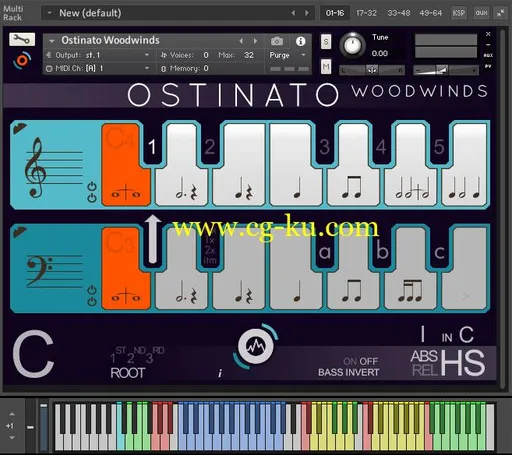
Task: Click the camera snapshot icon
Action: [277, 41]
